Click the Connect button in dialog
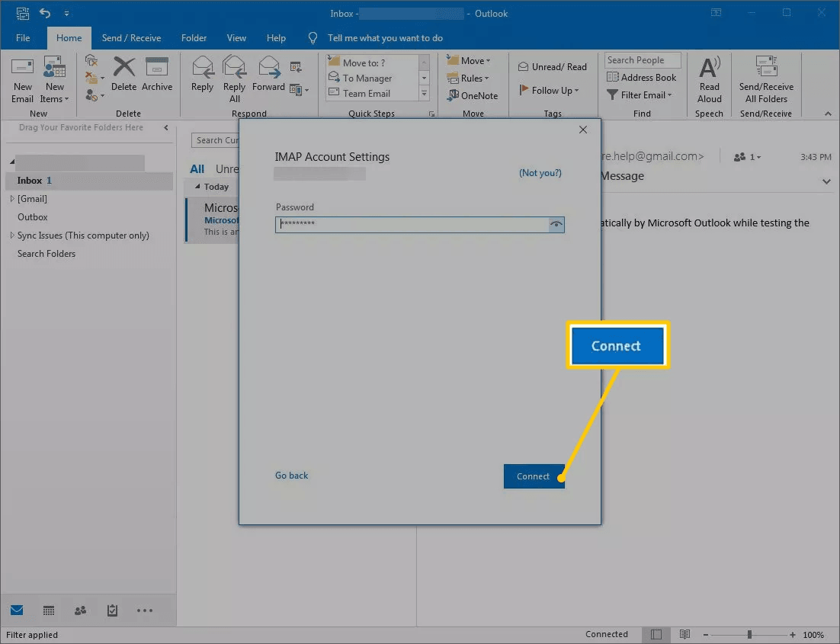 534,476
